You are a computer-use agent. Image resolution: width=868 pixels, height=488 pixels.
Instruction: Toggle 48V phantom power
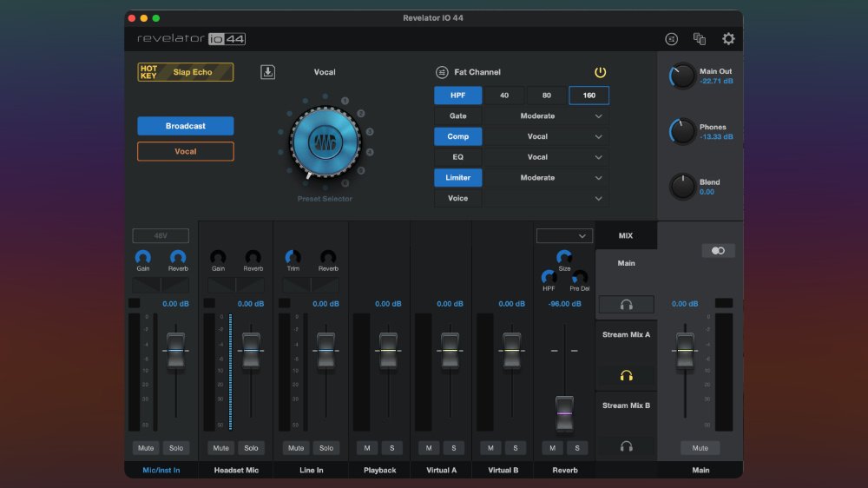161,236
